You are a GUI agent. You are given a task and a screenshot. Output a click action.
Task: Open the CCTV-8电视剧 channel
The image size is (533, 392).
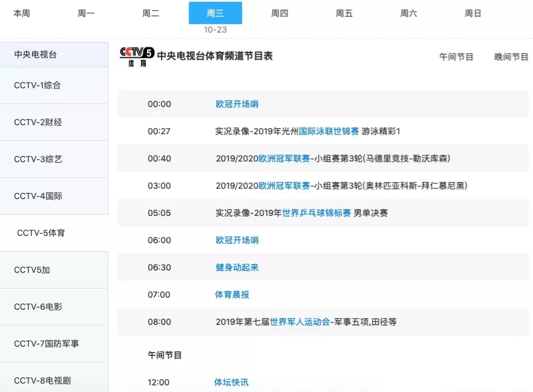pos(54,377)
